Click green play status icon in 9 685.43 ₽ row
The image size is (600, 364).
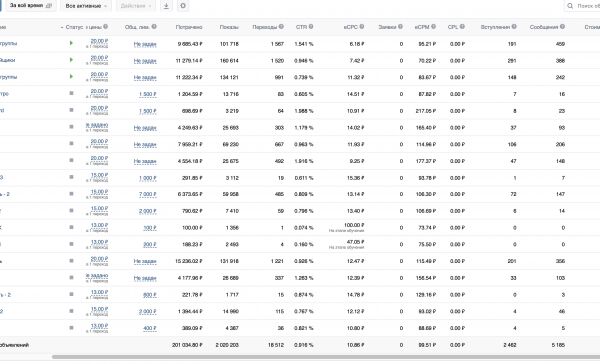[71, 43]
